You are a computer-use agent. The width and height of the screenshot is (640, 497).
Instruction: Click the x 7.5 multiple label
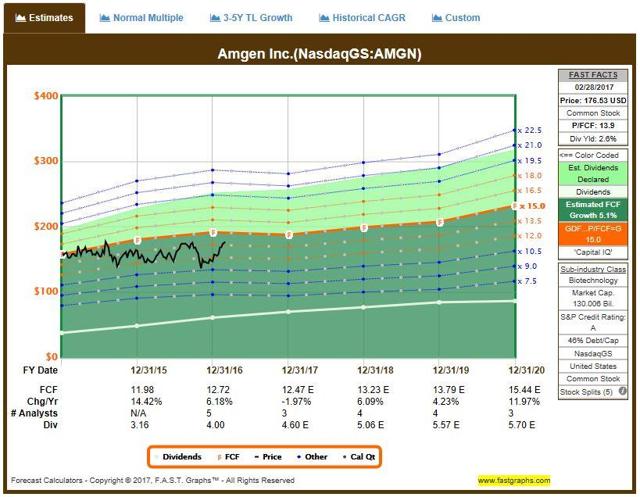528,282
